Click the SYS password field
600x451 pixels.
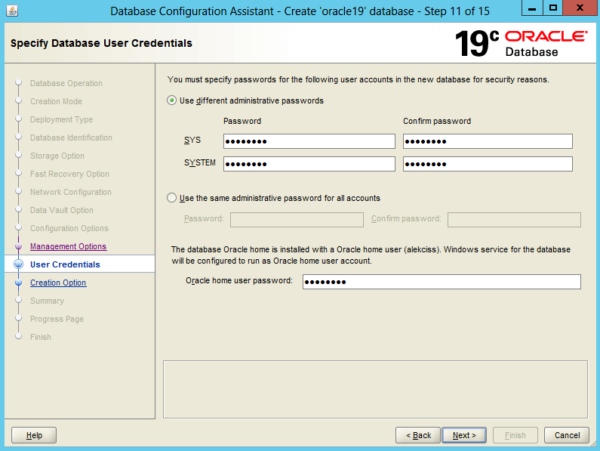pos(309,141)
